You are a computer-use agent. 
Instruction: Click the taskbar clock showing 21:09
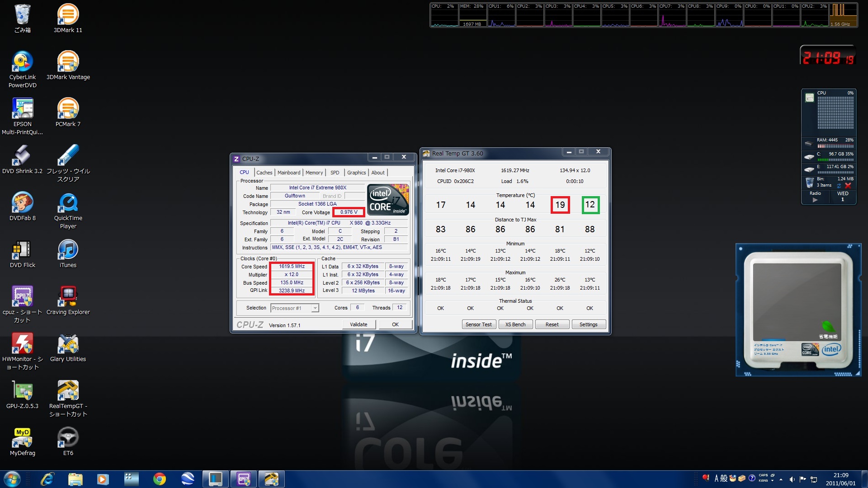click(x=841, y=479)
